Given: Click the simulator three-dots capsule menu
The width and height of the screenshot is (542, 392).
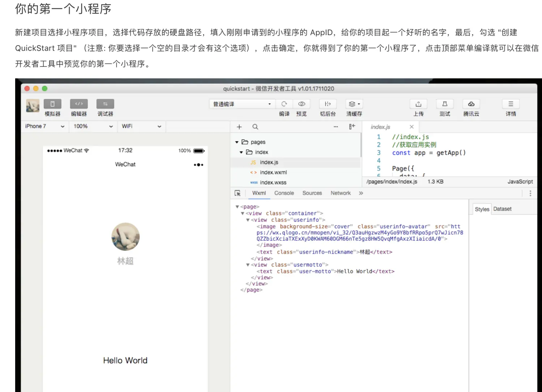Looking at the screenshot, I should [198, 165].
